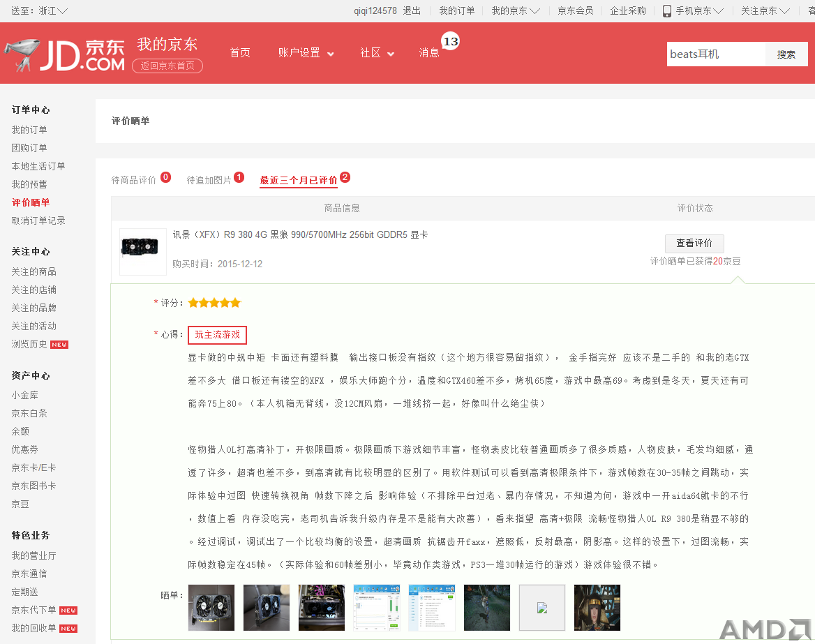Screen dimensions: 815x644
Task: Go to 首页 in the red navigation
Action: [240, 53]
